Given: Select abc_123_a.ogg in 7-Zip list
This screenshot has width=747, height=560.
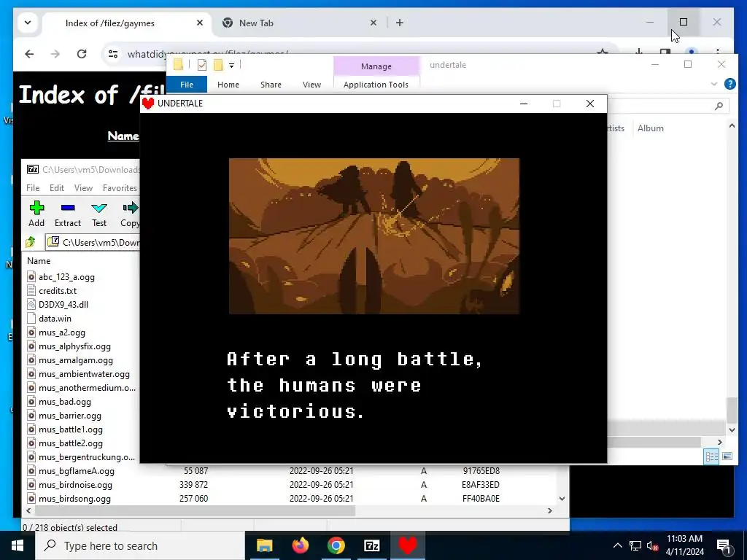Looking at the screenshot, I should (x=66, y=277).
